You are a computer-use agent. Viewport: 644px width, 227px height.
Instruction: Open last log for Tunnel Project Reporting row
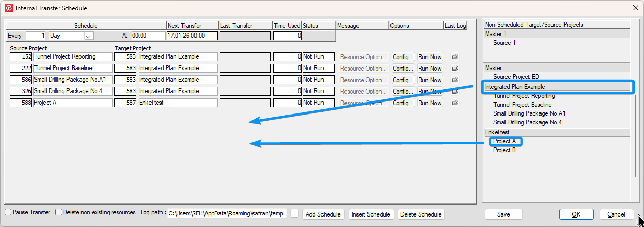pos(455,56)
